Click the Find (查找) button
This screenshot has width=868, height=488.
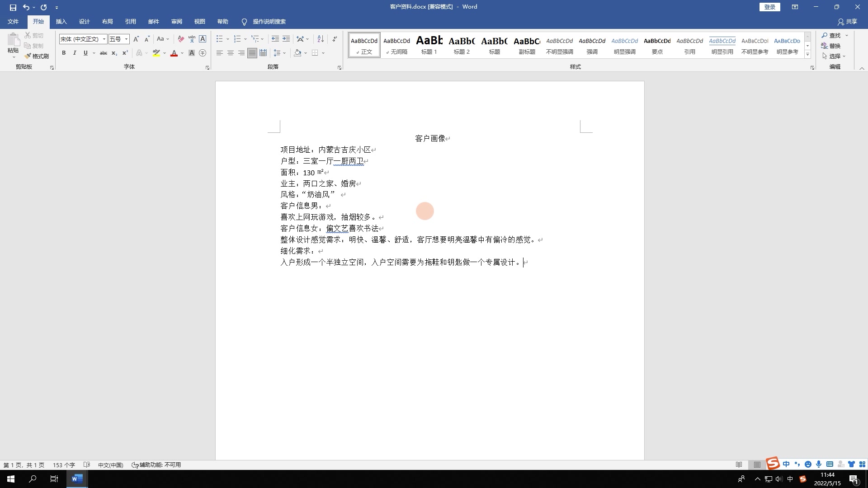coord(831,35)
